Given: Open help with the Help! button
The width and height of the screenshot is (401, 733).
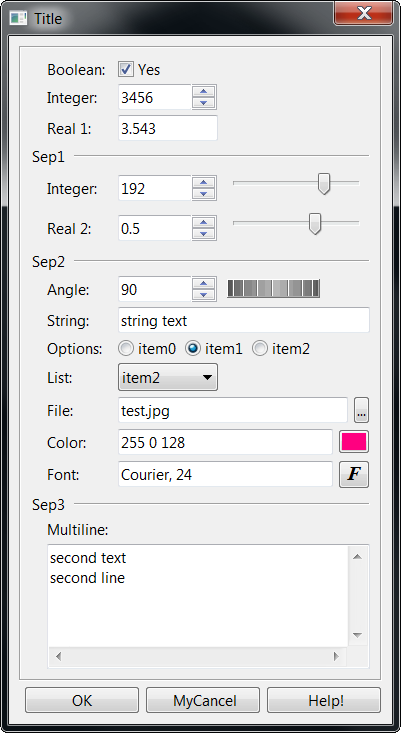Looking at the screenshot, I should (324, 700).
